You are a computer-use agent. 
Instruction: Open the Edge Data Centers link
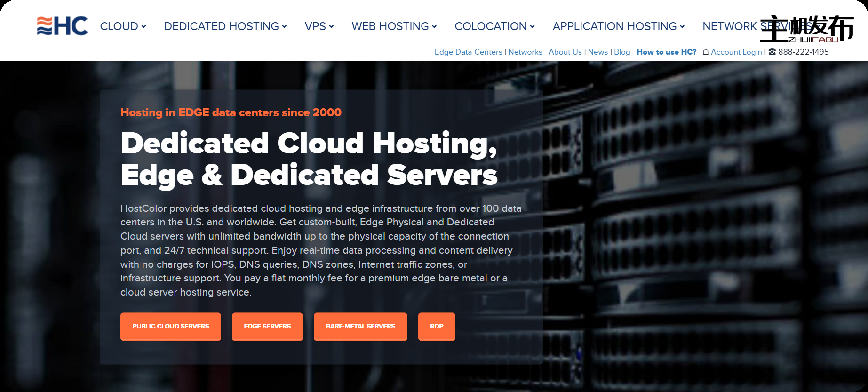(468, 52)
